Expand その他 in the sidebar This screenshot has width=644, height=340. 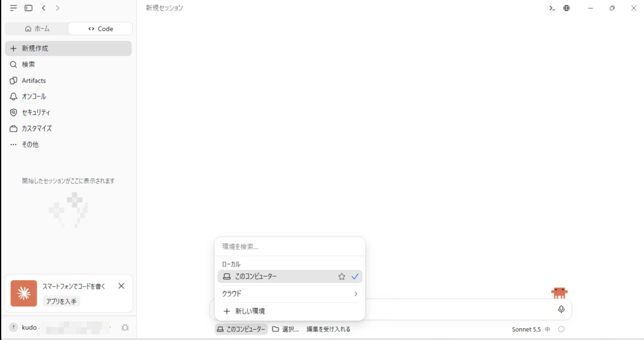(68, 144)
